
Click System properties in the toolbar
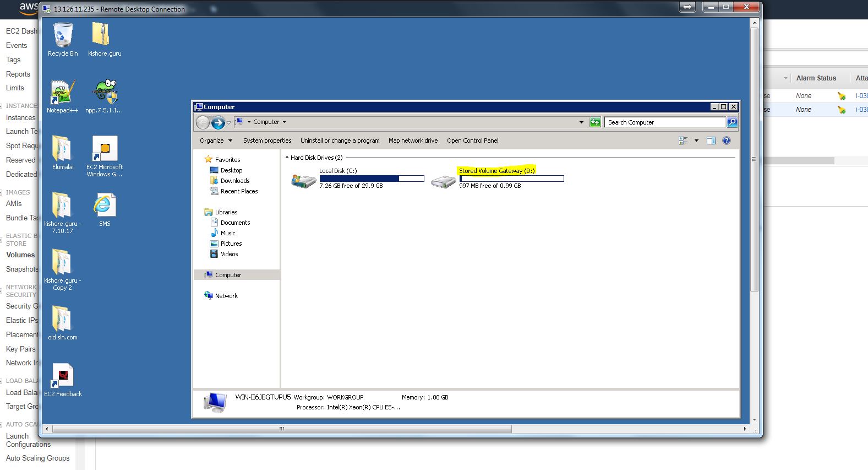coord(267,141)
